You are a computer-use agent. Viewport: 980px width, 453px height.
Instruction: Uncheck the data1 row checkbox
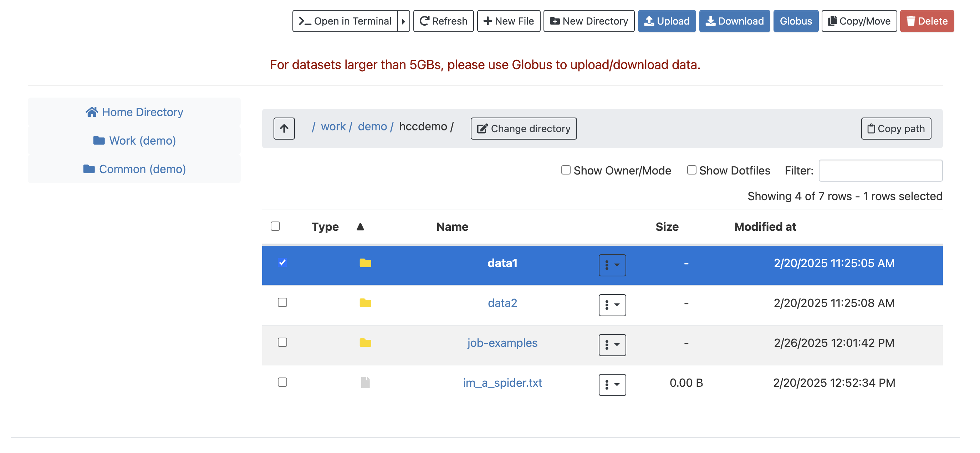coord(282,262)
